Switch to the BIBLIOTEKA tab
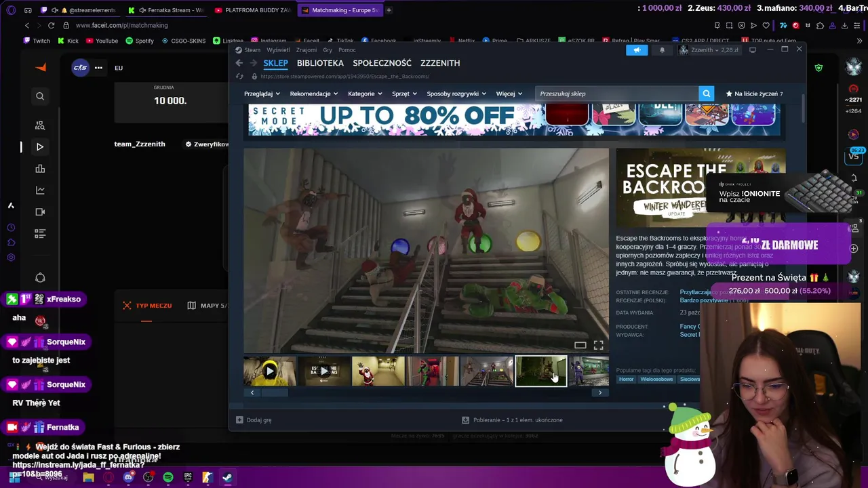 pos(320,63)
